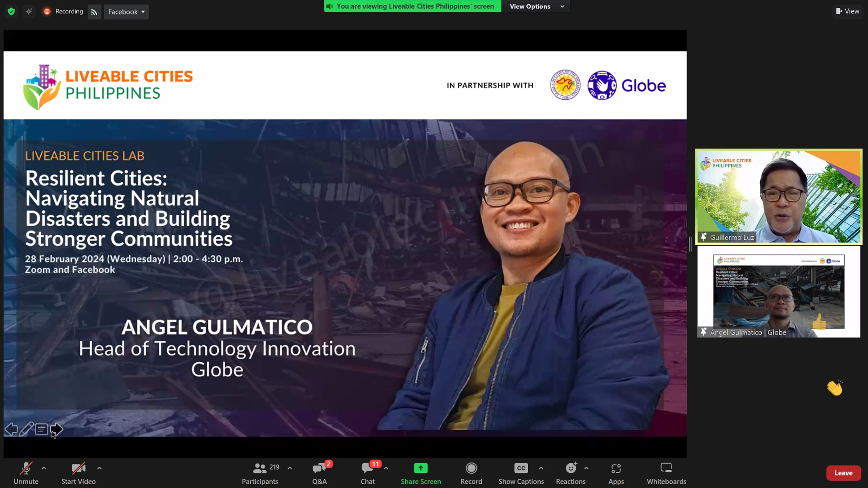The image size is (868, 488).
Task: Unmute the microphone
Action: point(26,473)
